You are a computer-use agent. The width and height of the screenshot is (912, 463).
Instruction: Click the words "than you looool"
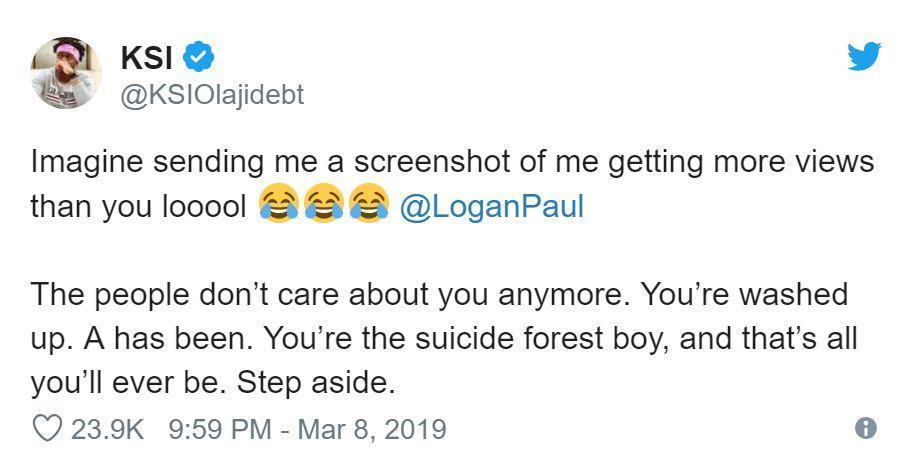click(x=138, y=207)
